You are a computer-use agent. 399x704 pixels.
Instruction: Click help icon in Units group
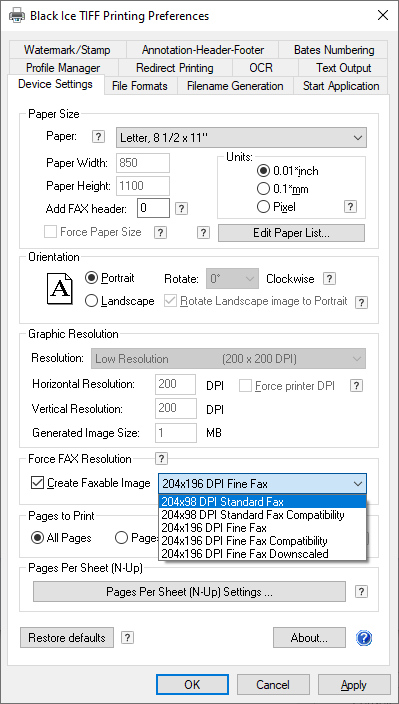(x=350, y=207)
